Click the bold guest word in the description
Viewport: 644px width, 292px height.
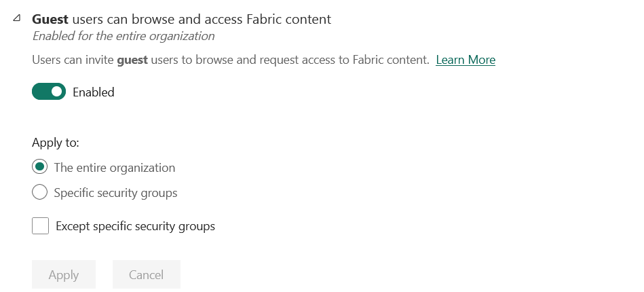(x=133, y=60)
